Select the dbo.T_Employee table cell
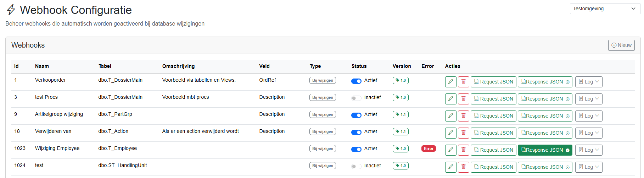Image resolution: width=644 pixels, height=178 pixels. click(118, 148)
